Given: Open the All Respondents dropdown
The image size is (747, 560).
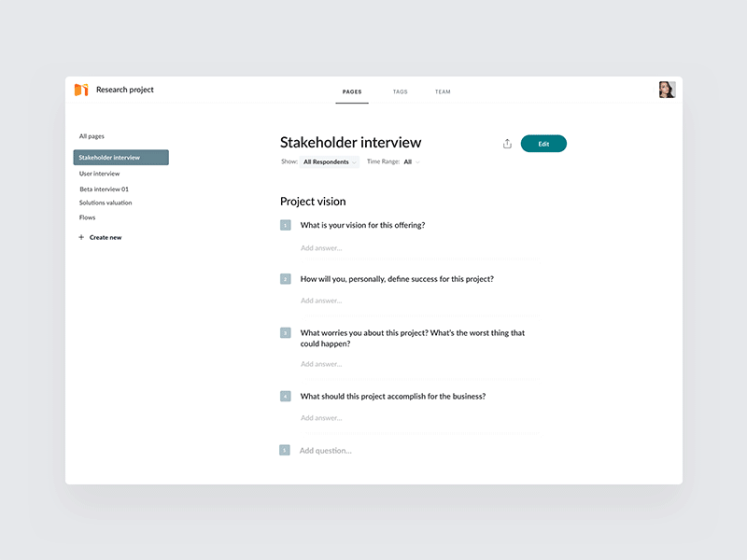Looking at the screenshot, I should (327, 161).
